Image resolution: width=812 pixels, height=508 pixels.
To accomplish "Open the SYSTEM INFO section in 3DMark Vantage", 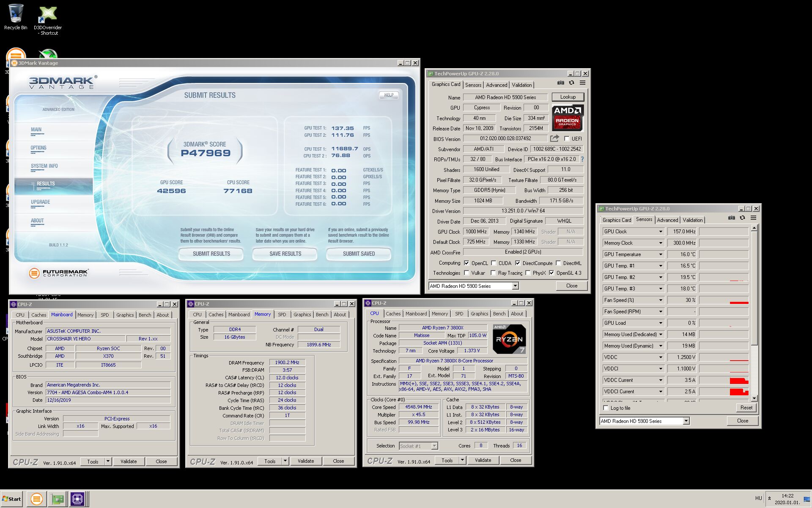I will click(44, 166).
